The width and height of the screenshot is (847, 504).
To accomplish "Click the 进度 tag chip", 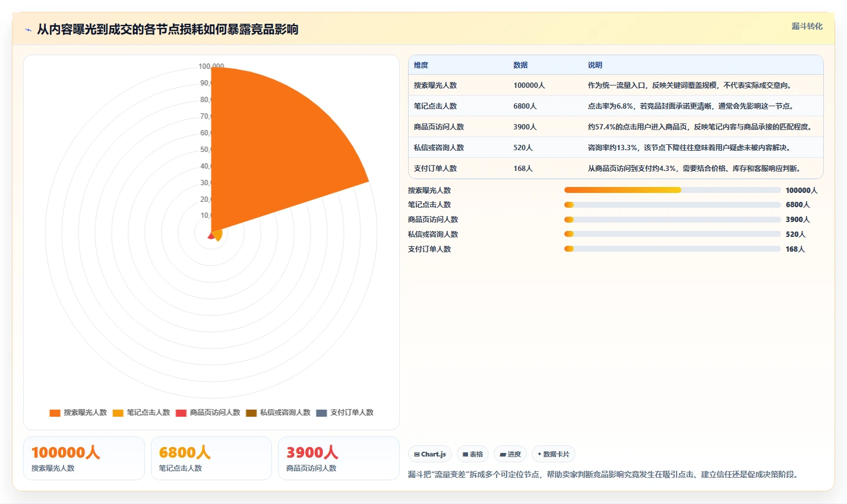I will [x=510, y=454].
